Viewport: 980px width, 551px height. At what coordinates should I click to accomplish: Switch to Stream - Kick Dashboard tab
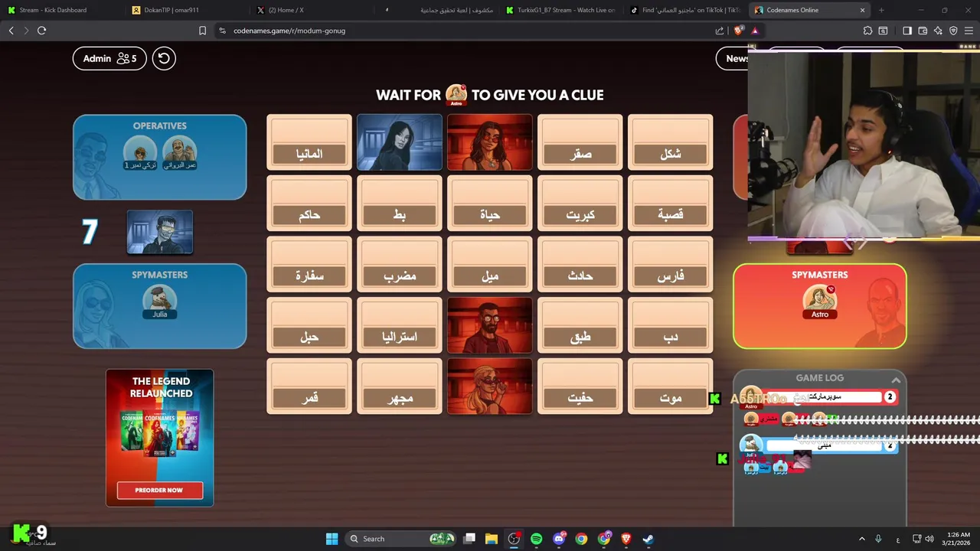coord(53,10)
